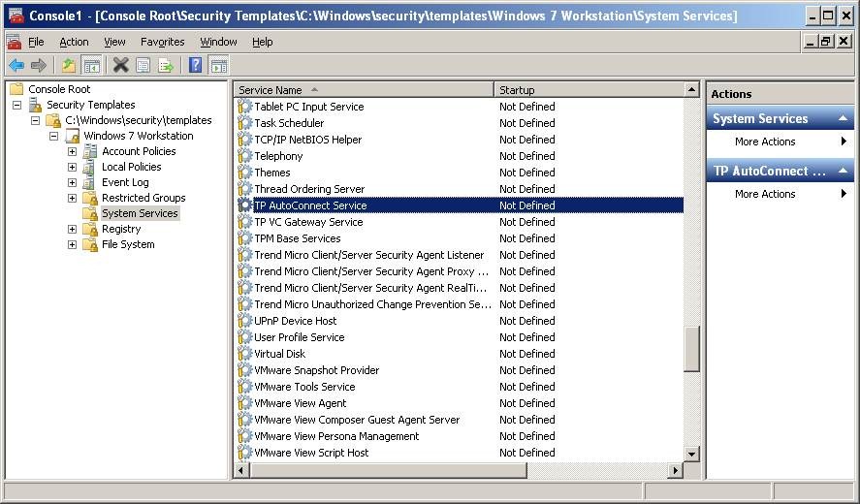Click the Export List toolbar icon

(166, 66)
